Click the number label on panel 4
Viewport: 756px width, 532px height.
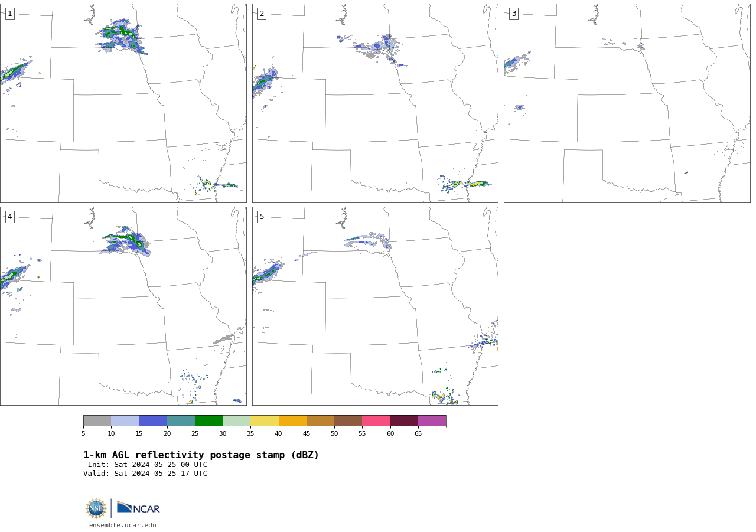coord(9,217)
